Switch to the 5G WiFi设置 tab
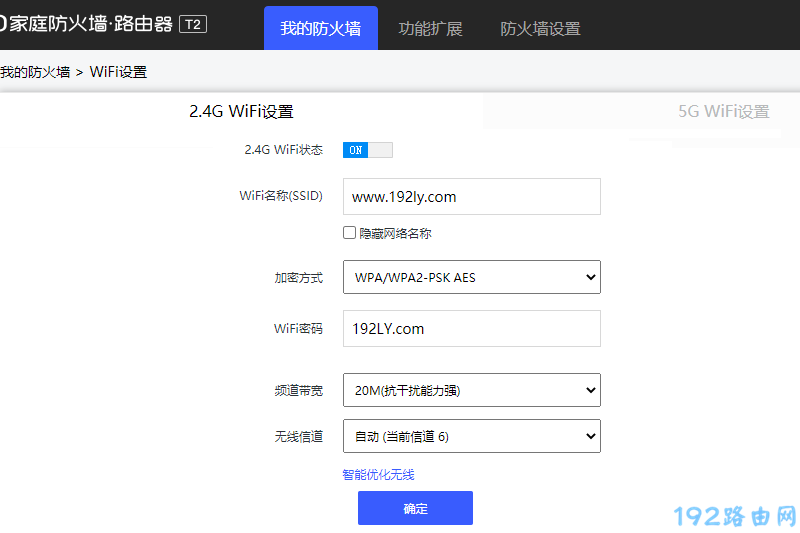 click(723, 112)
